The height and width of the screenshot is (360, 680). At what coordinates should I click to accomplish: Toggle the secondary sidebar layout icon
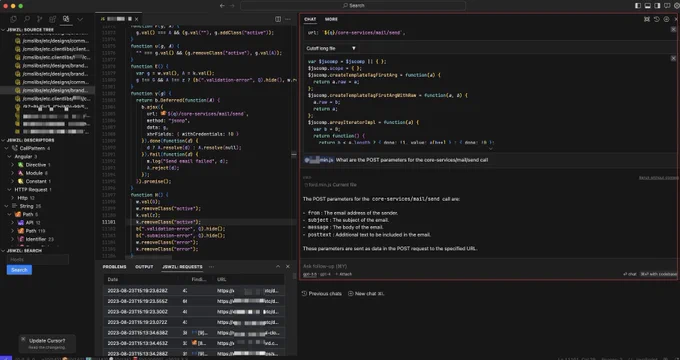coord(657,6)
